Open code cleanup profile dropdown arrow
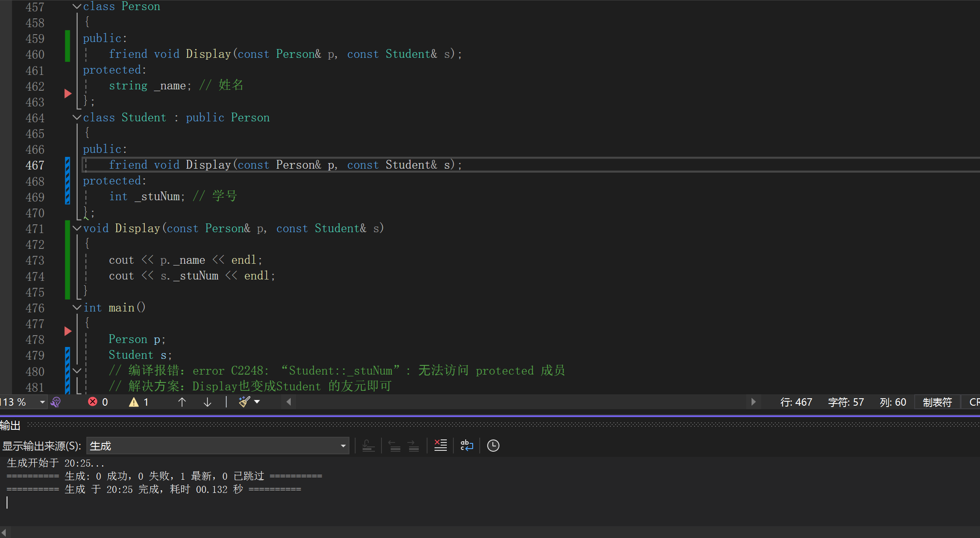Viewport: 980px width, 538px height. pyautogui.click(x=257, y=402)
